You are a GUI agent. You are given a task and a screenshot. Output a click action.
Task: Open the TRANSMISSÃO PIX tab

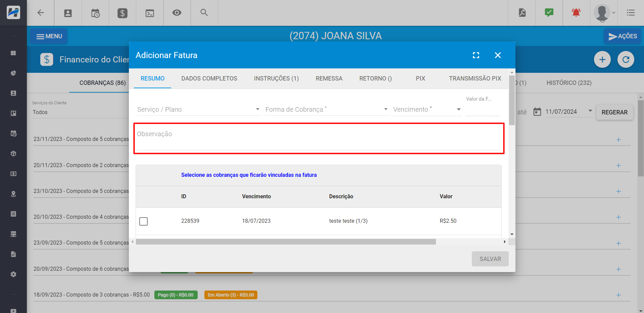[475, 79]
